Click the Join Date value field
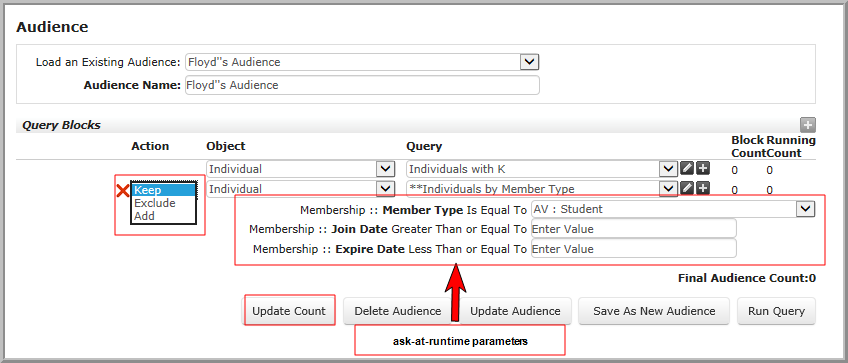 (634, 229)
